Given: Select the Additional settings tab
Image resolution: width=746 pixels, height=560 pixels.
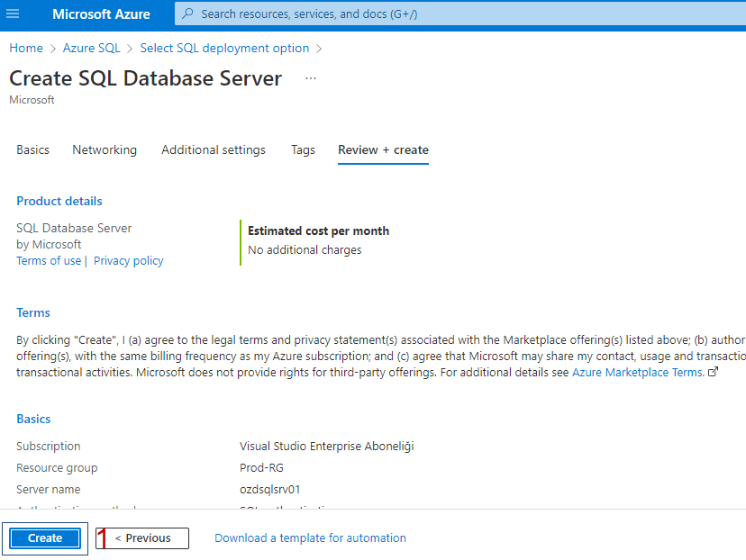Looking at the screenshot, I should click(x=214, y=149).
